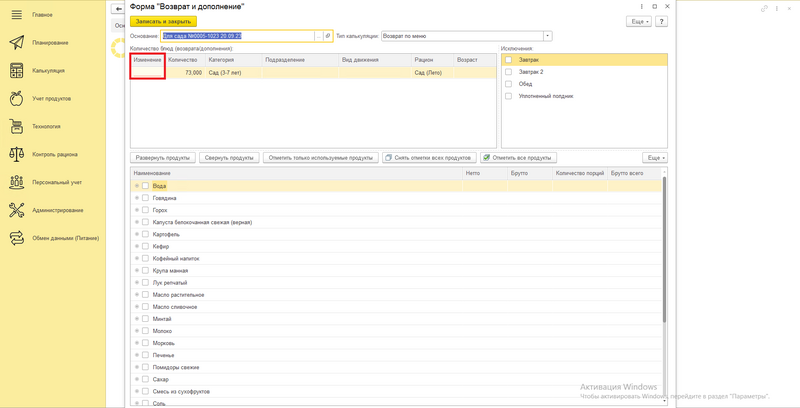Open the Персональный учет people icon
This screenshot has width=800, height=408.
click(16, 183)
